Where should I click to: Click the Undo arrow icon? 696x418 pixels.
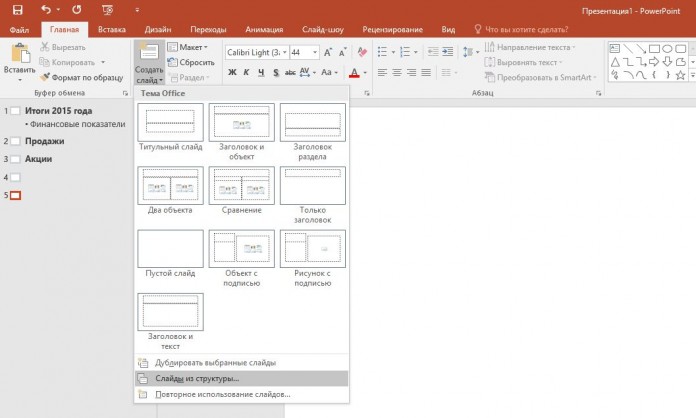tap(47, 10)
